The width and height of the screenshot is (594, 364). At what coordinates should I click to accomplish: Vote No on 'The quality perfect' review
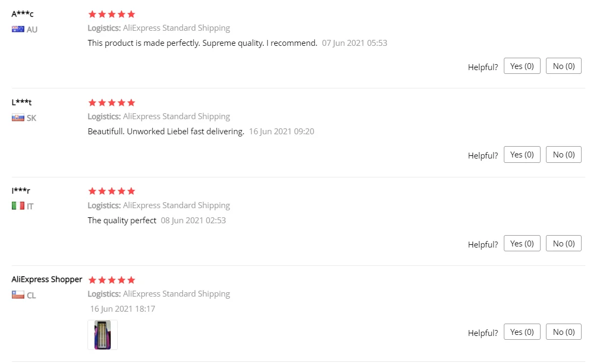pos(563,243)
